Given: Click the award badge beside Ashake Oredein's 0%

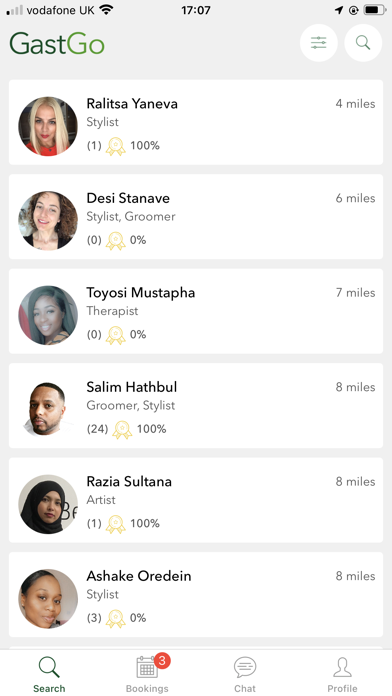Looking at the screenshot, I should point(115,618).
